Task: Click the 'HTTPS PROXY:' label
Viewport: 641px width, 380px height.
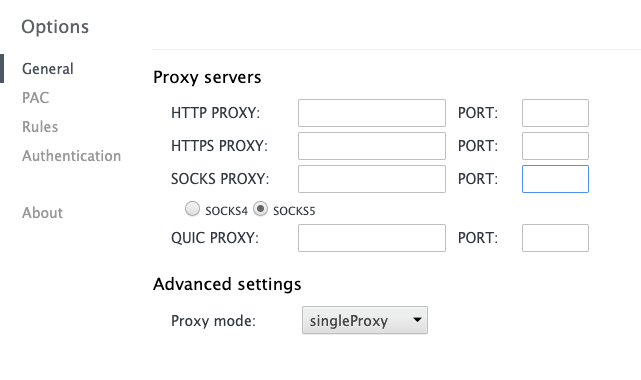Action: tap(220, 146)
